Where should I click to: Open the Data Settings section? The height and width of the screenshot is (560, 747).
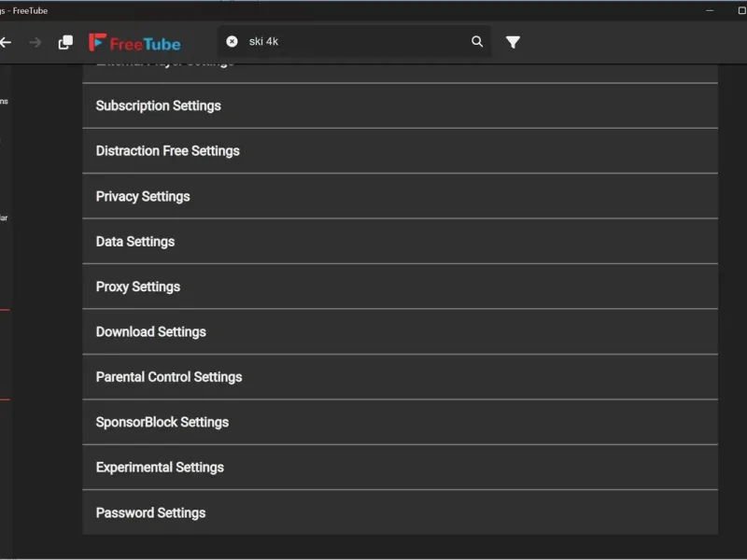[x=400, y=241]
